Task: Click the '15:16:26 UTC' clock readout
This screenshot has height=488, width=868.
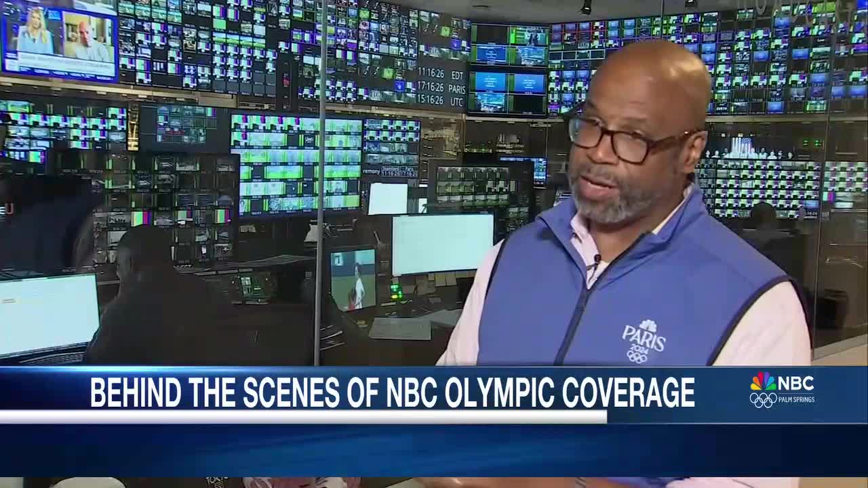Action: tap(441, 100)
